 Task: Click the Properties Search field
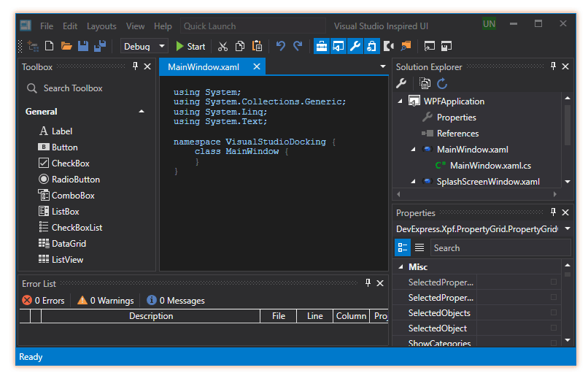500,248
